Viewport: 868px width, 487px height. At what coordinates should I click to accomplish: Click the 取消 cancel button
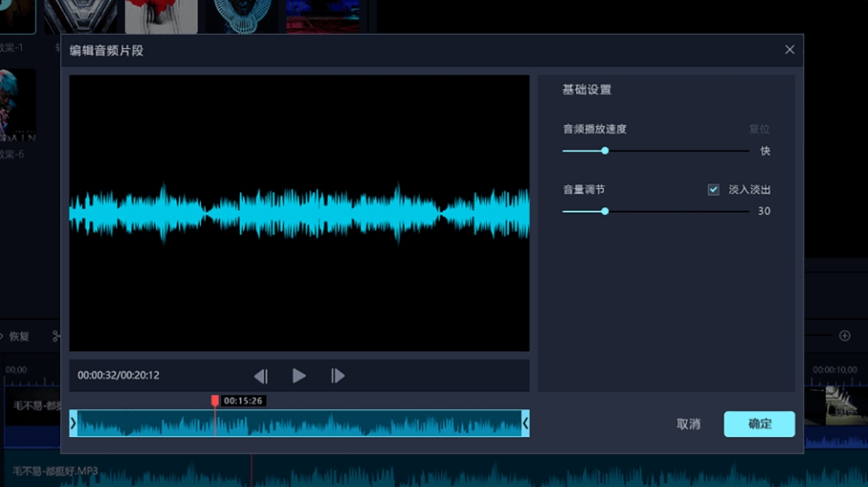coord(688,424)
